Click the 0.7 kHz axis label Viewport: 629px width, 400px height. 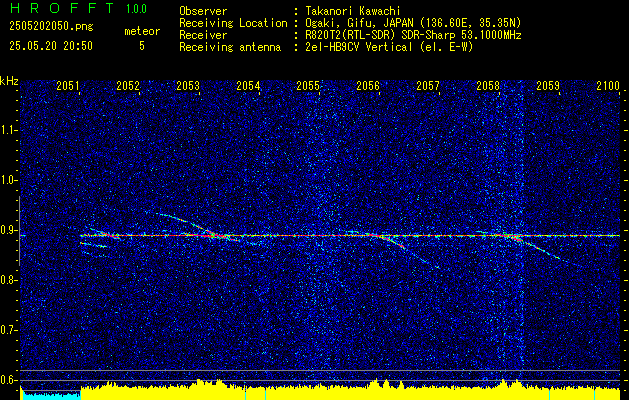pyautogui.click(x=8, y=330)
